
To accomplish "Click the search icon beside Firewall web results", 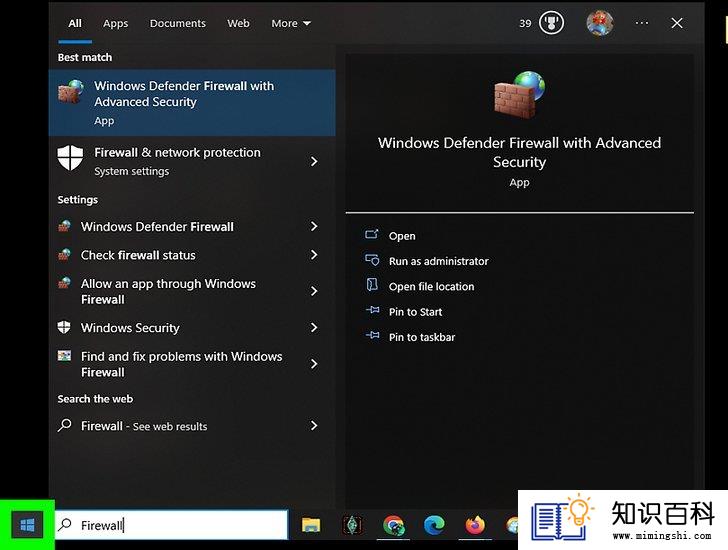I will [x=65, y=425].
